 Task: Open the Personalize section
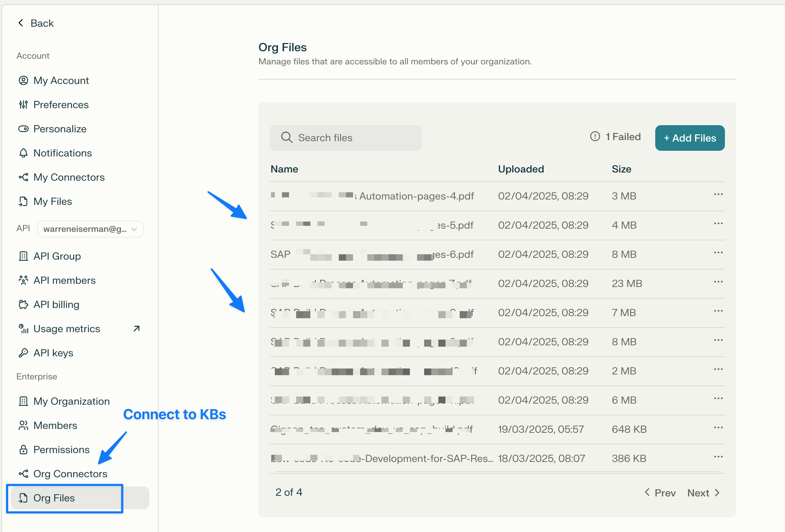[60, 129]
